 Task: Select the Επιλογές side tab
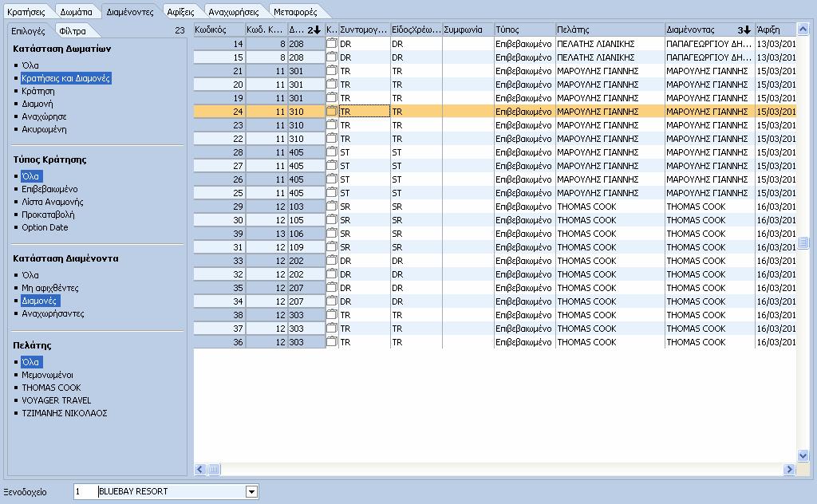(x=28, y=31)
